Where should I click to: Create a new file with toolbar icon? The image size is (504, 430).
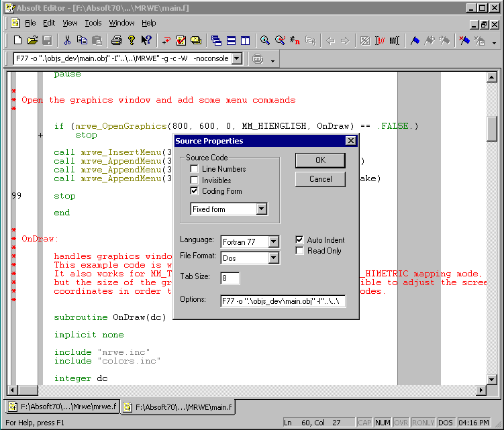(x=17, y=40)
